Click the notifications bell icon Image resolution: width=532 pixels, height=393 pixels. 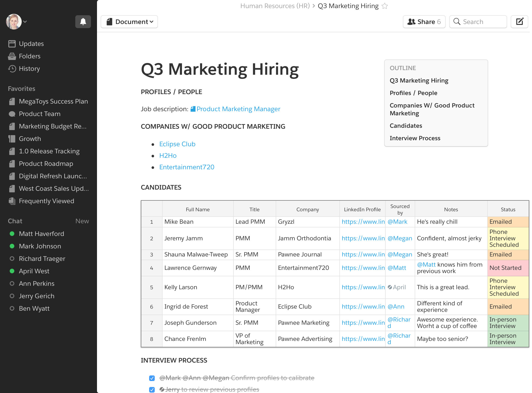click(83, 22)
